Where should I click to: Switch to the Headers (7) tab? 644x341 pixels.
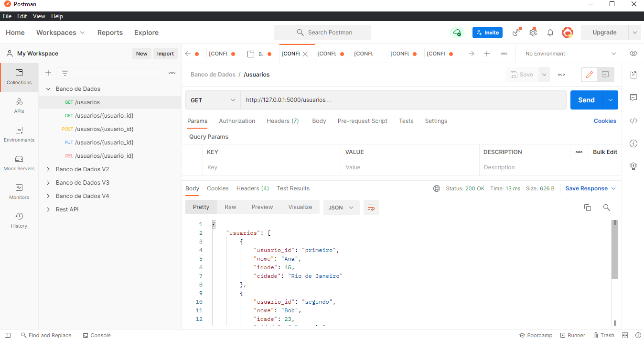click(282, 121)
